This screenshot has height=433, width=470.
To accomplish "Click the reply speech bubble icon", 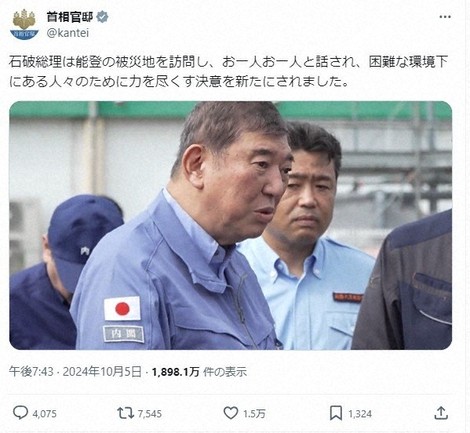I will [x=20, y=413].
